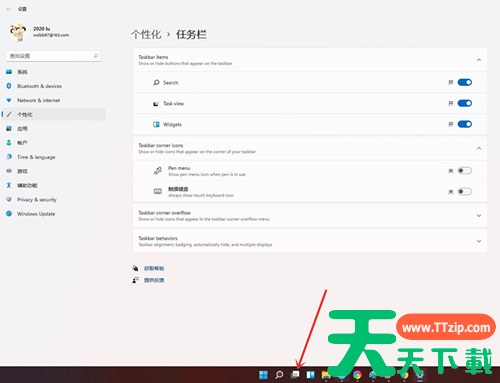Go to Privacy & security settings
The height and width of the screenshot is (383, 500).
coord(53,200)
